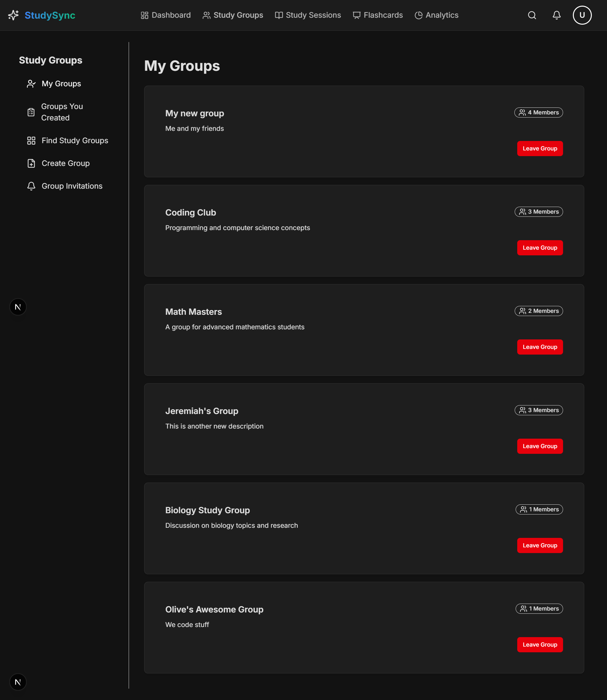This screenshot has width=607, height=700.
Task: Select the Biology Study Group card heading
Action: coord(207,510)
